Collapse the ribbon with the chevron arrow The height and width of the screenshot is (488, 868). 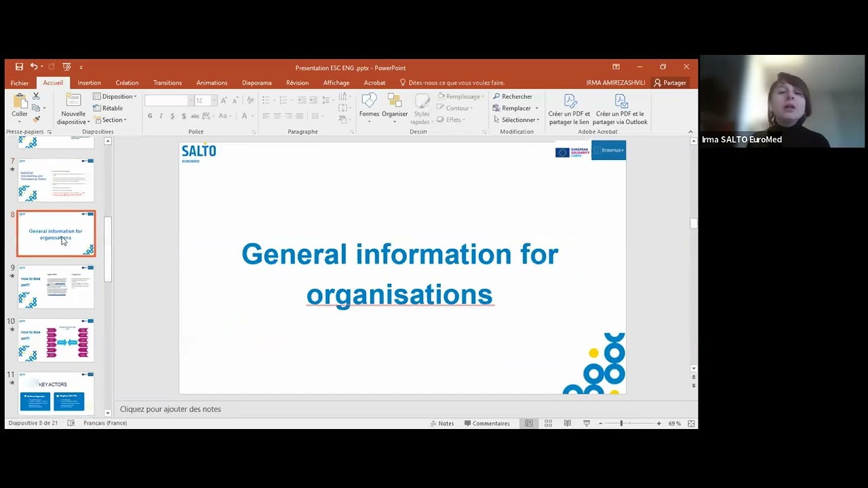690,131
